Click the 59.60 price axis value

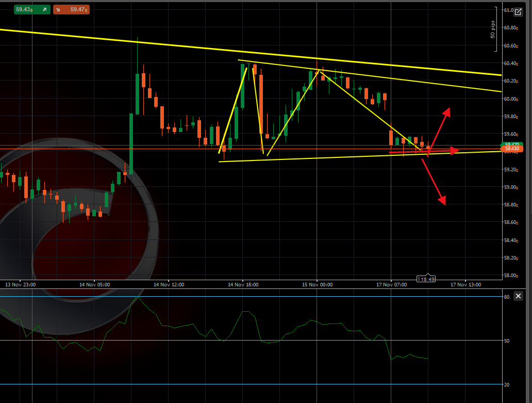coord(511,134)
